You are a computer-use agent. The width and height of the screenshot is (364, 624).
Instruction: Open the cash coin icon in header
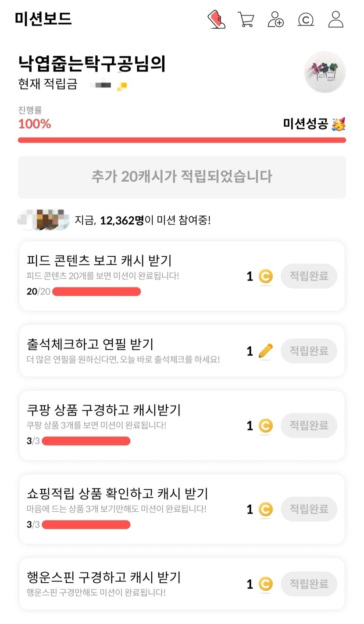pos(306,20)
